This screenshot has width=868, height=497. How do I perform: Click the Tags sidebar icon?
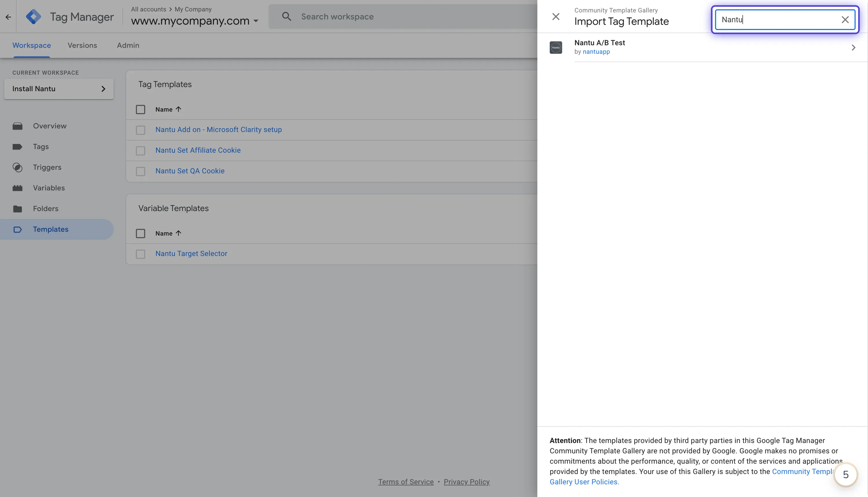(17, 147)
